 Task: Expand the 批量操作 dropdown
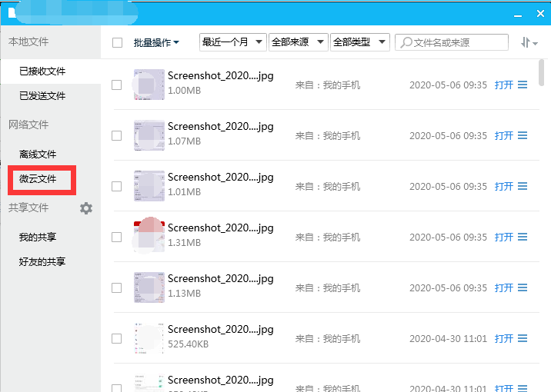pos(156,42)
